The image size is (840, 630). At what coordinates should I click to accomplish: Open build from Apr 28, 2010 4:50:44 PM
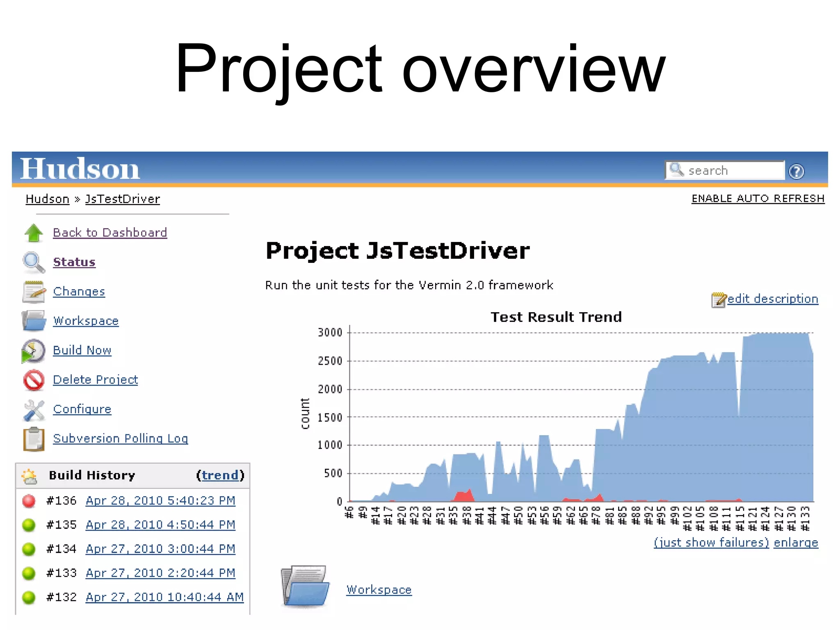(160, 525)
